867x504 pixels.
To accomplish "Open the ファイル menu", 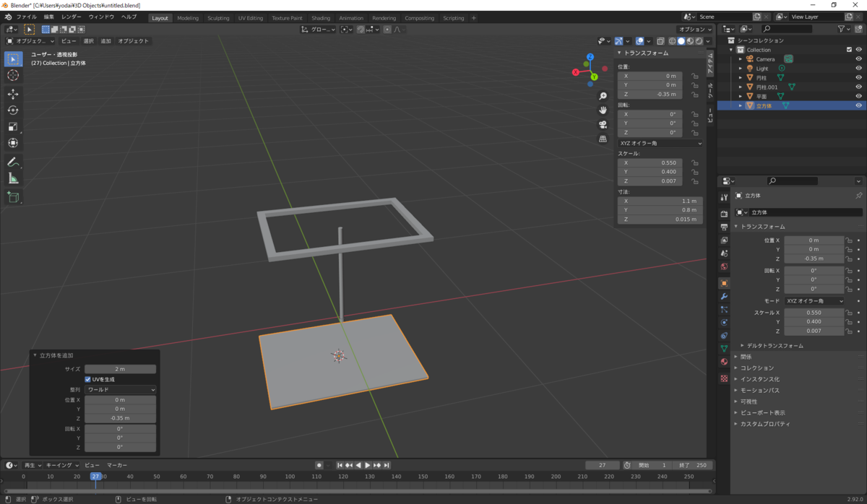I will pyautogui.click(x=26, y=17).
